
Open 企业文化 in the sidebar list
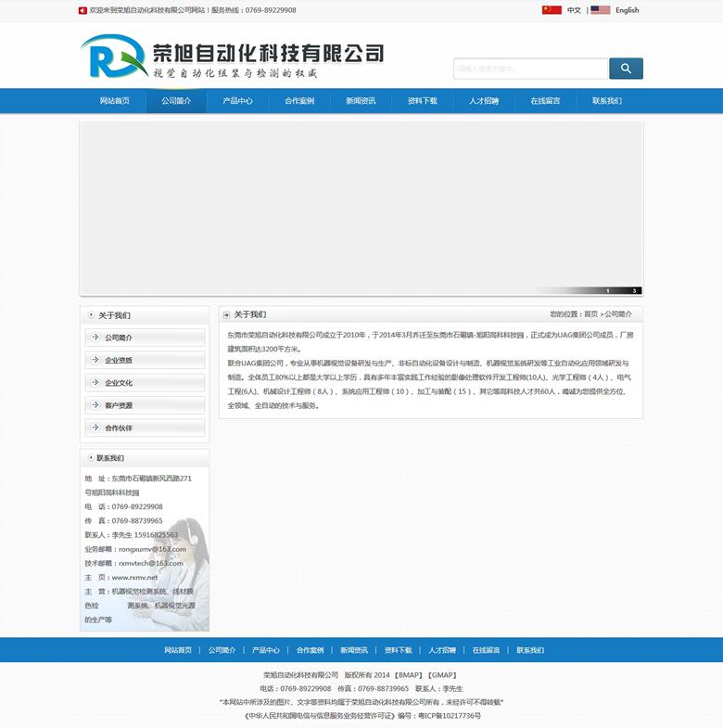click(x=119, y=383)
